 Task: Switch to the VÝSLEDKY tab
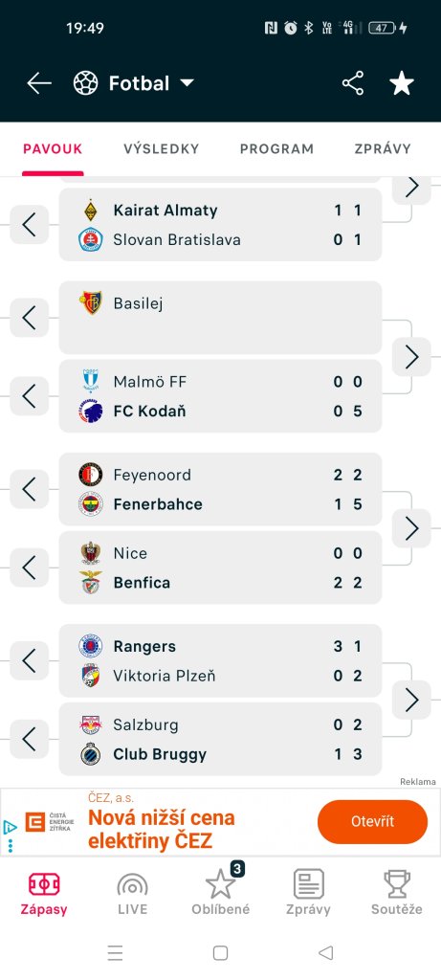[x=161, y=148]
